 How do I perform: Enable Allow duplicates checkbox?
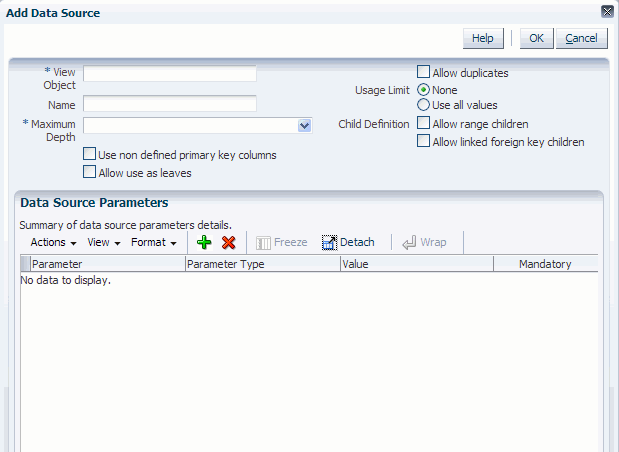(423, 72)
